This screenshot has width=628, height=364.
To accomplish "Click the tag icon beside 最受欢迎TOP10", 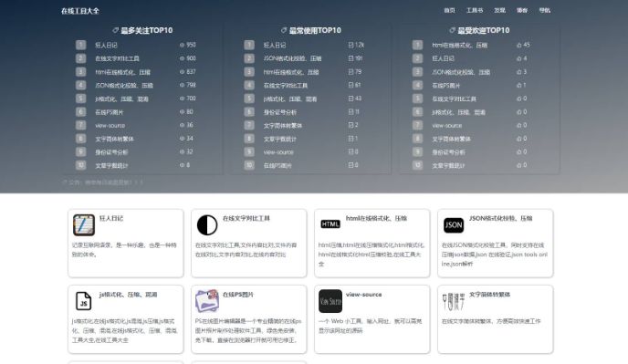I will coord(453,30).
